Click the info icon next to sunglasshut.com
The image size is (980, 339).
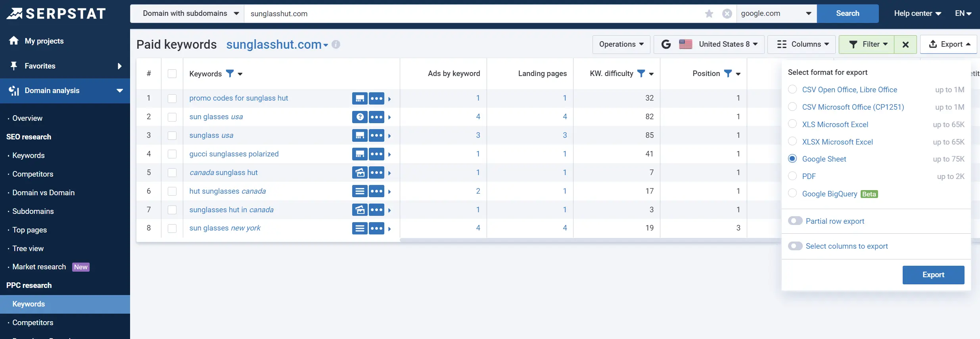[x=336, y=44]
